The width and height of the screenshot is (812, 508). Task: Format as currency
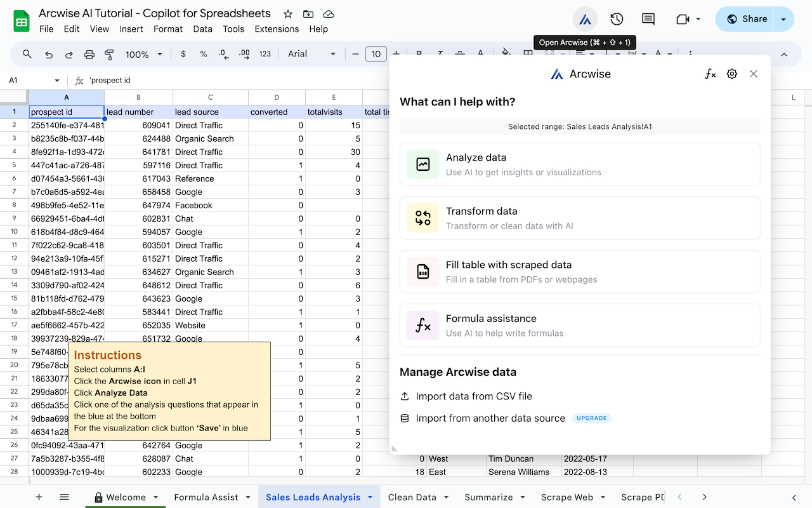(x=183, y=54)
